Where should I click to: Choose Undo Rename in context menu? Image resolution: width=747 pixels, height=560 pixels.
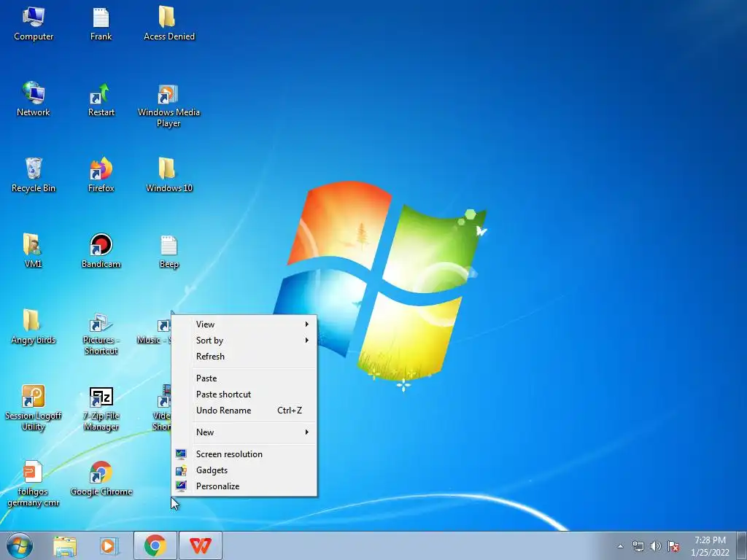[244, 411]
